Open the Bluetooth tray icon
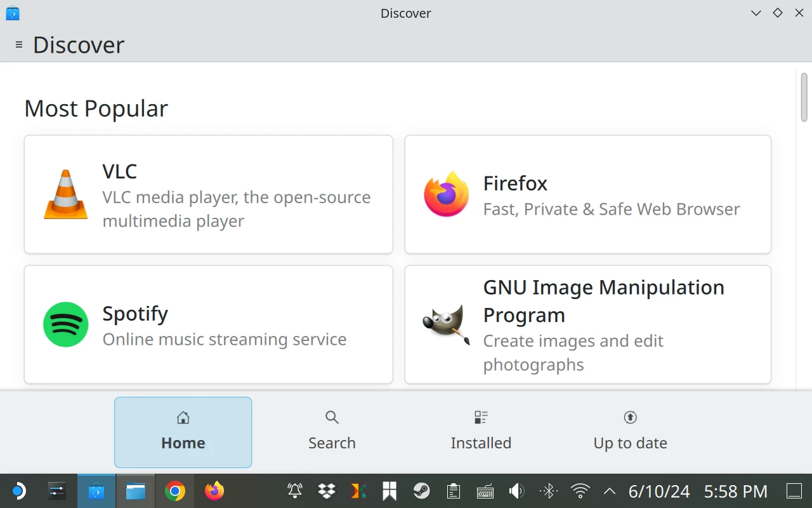This screenshot has height=508, width=812. [549, 491]
